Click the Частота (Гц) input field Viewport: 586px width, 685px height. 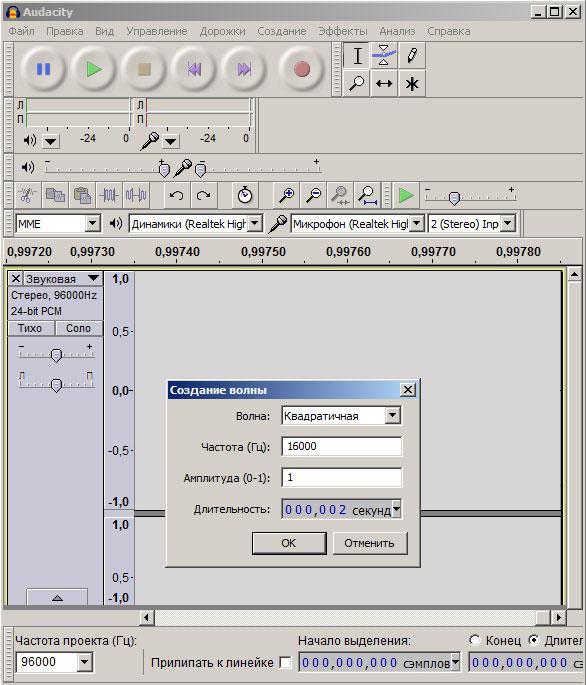point(342,446)
